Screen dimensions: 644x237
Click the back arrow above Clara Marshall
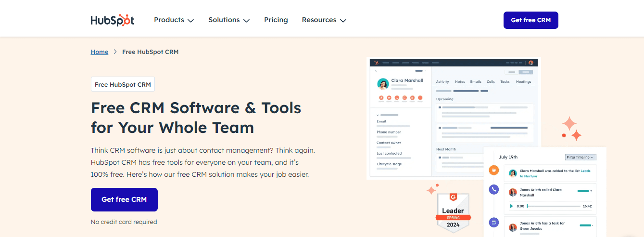coord(376,71)
